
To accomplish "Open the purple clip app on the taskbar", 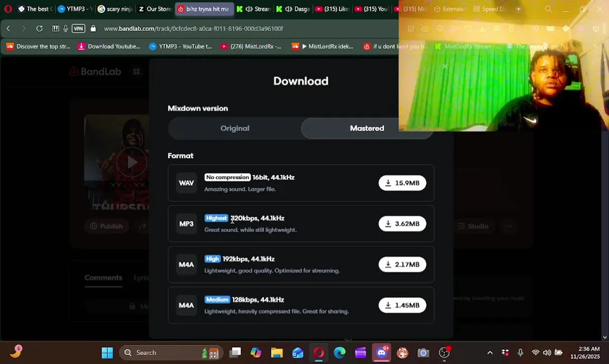I will 360,353.
